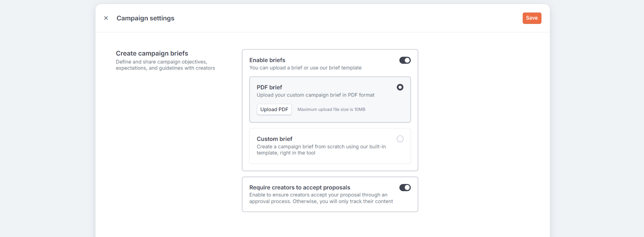Click the PDF brief card title
The height and width of the screenshot is (237, 644).
[x=269, y=87]
